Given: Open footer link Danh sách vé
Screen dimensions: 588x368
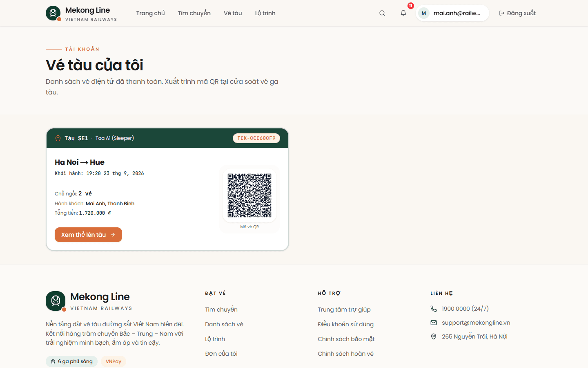Looking at the screenshot, I should (x=224, y=324).
